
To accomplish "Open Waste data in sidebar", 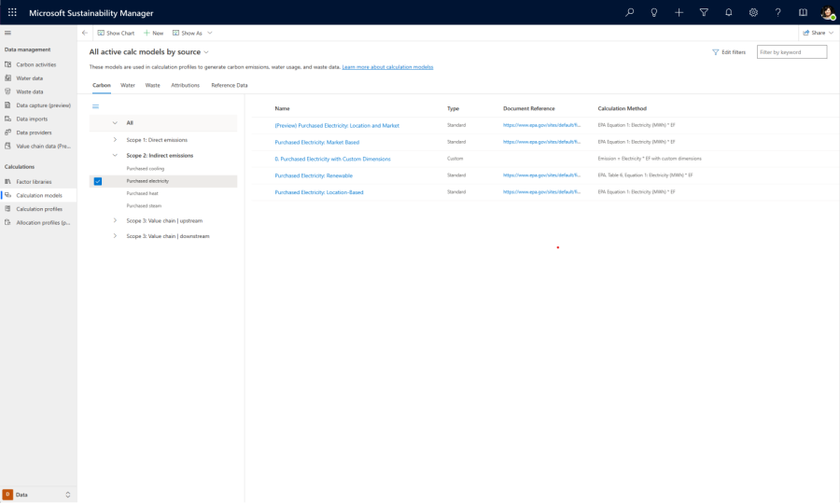I will 30,91.
